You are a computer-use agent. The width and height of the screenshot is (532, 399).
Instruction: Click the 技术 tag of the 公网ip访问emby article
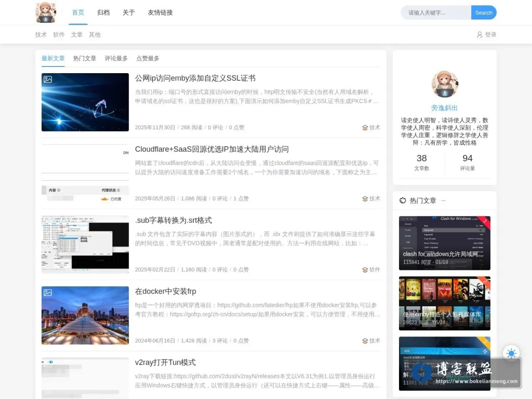(x=375, y=128)
